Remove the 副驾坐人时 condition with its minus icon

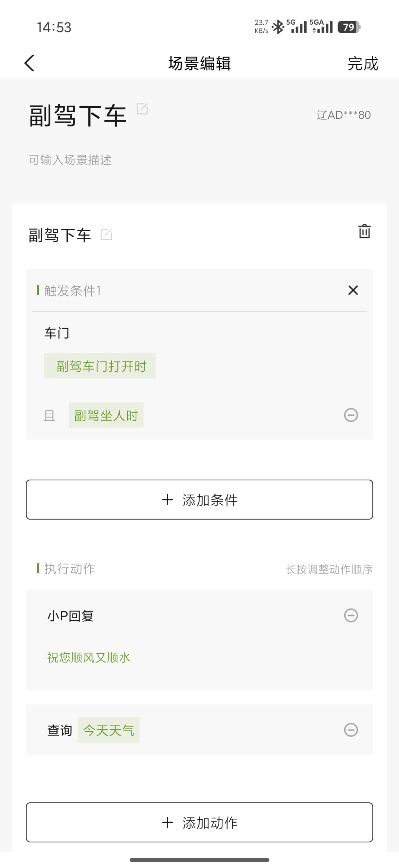(351, 415)
